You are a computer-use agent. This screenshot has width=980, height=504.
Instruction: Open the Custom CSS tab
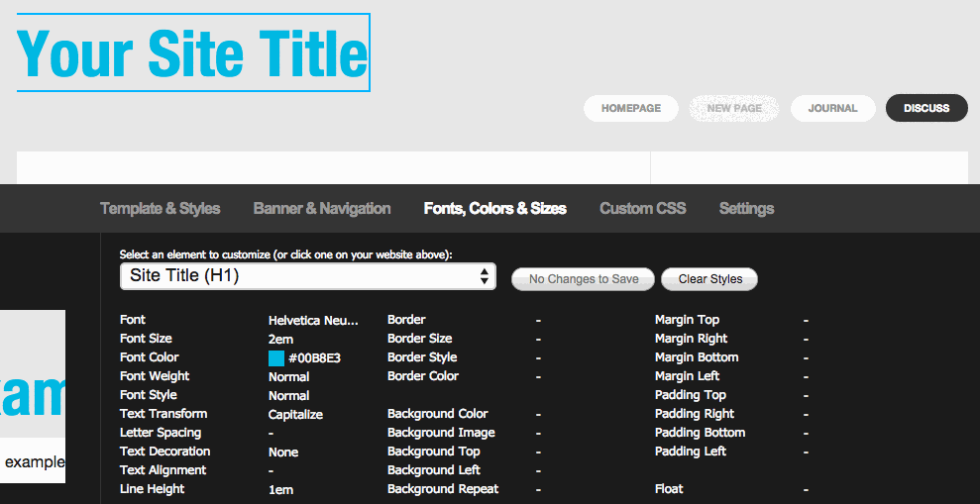click(x=642, y=208)
